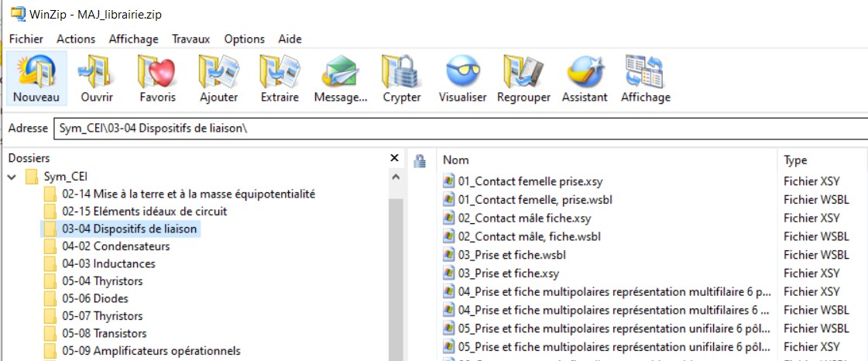Collapse the Sym_CEI folder tree node
The image size is (868, 361).
pos(12,177)
